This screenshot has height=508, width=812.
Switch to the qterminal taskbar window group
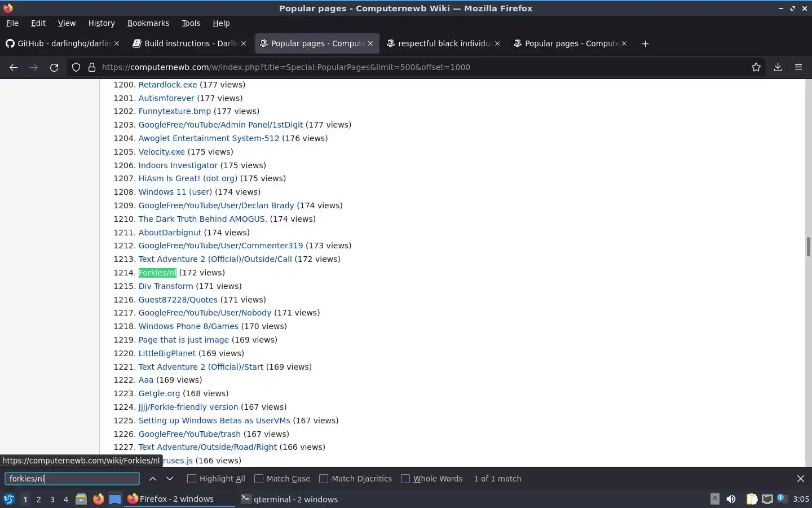289,499
